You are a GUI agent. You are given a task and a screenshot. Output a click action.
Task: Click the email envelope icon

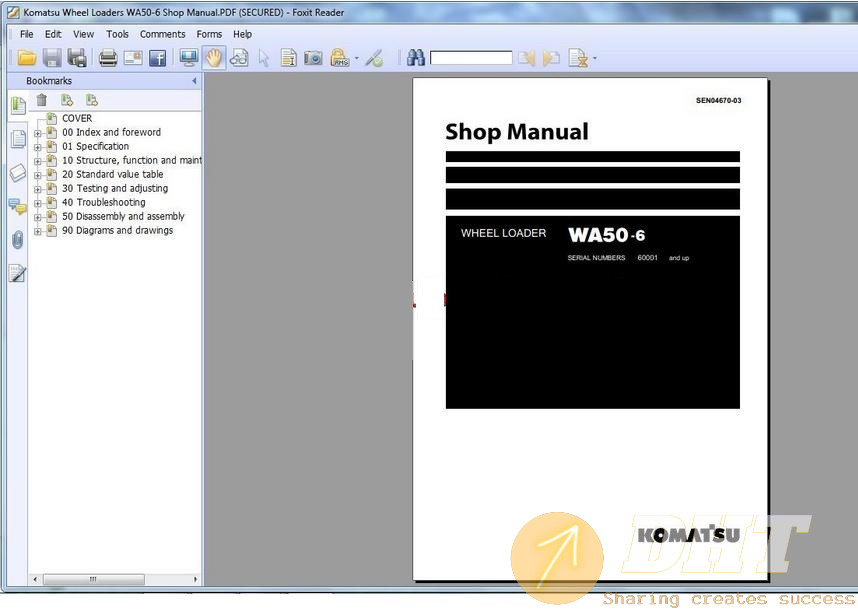[x=133, y=57]
